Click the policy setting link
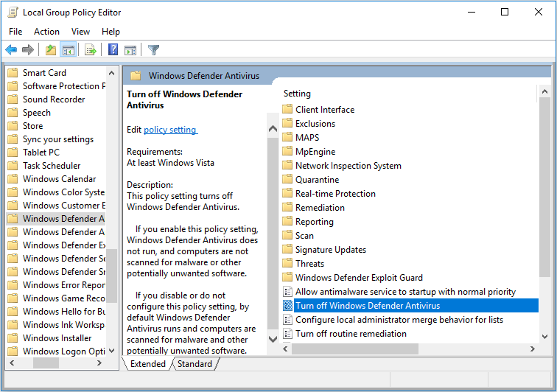557x392 pixels. 170,130
